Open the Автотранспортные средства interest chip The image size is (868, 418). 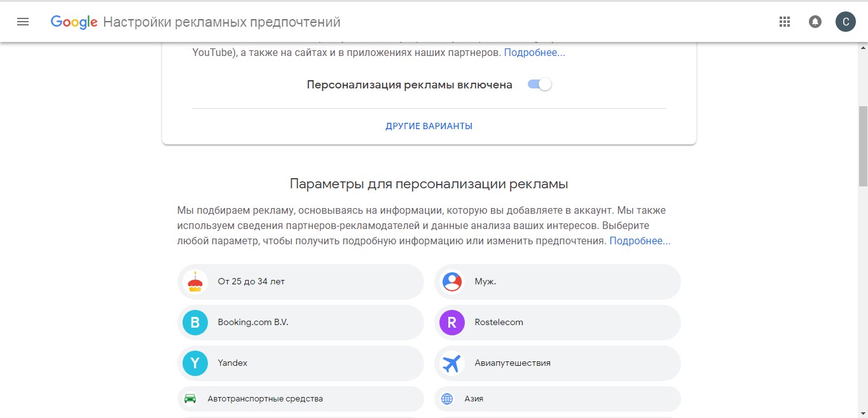tap(301, 399)
